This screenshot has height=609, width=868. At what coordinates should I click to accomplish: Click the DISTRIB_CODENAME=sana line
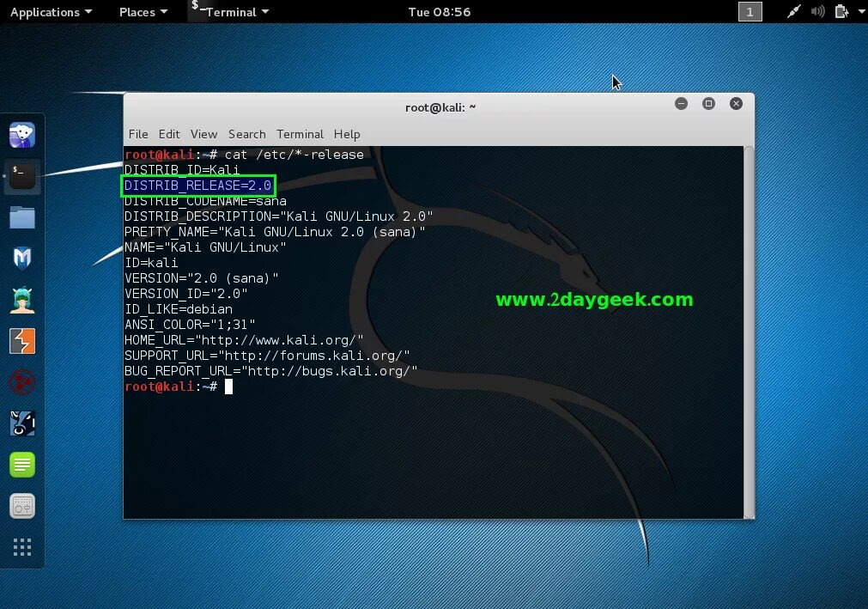205,201
